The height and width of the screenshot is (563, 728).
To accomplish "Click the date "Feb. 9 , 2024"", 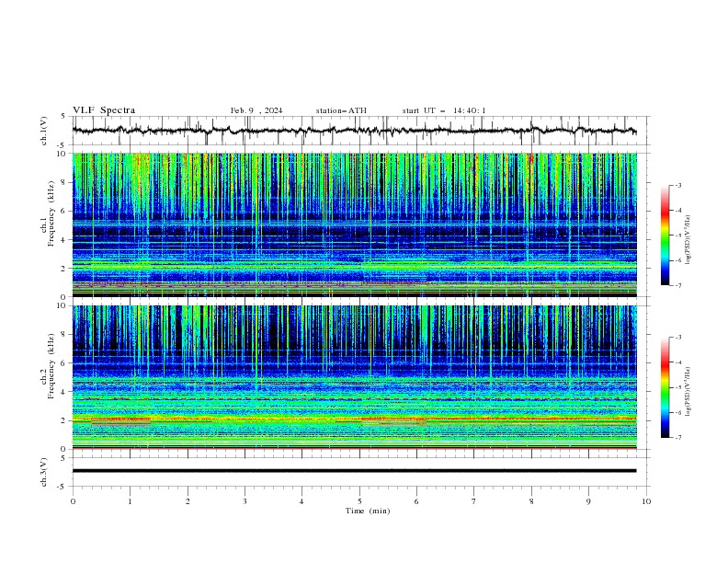I will [256, 110].
